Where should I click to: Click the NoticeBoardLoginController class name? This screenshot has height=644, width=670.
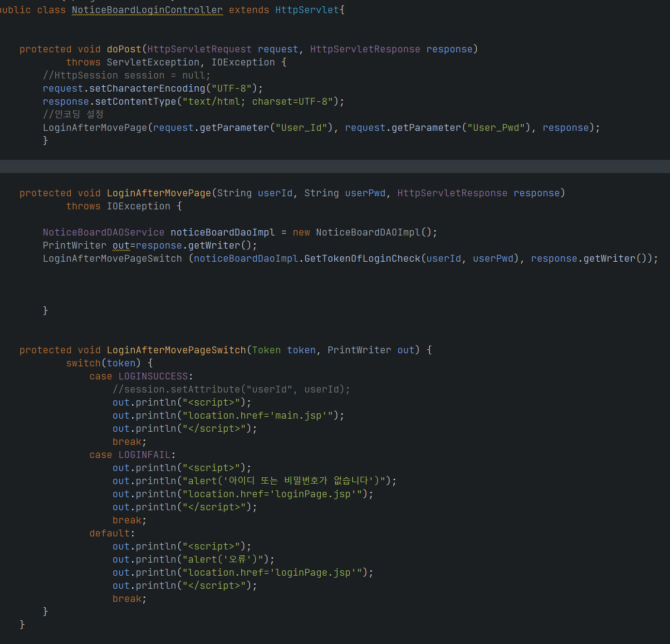click(x=147, y=10)
